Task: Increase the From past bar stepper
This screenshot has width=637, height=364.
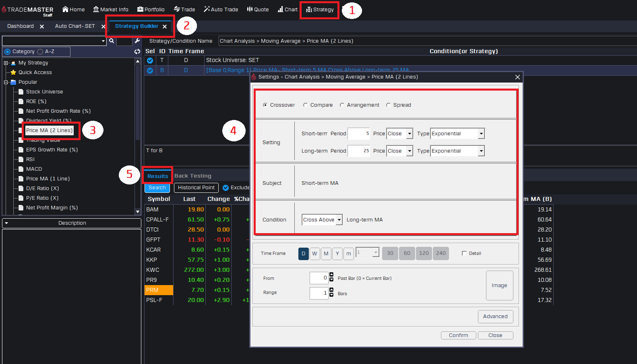Action: (331, 275)
